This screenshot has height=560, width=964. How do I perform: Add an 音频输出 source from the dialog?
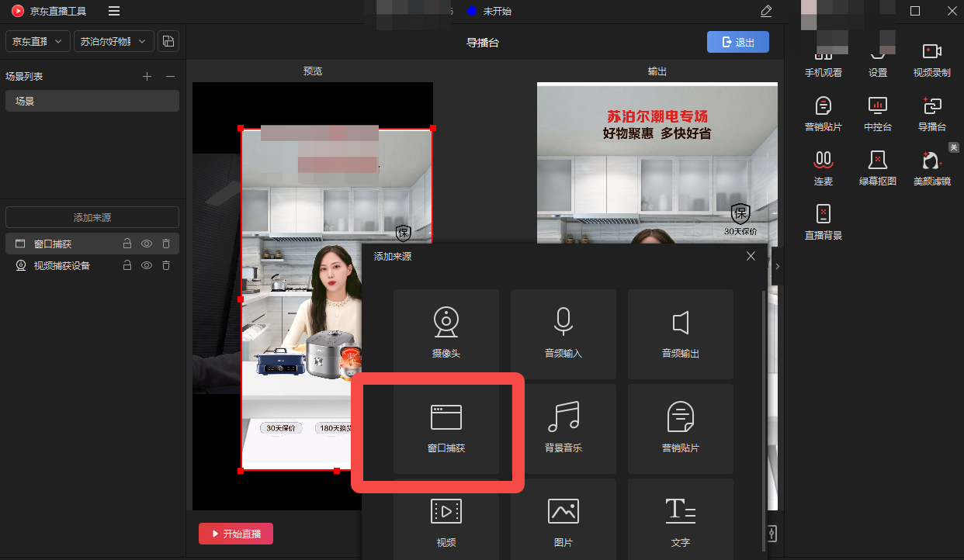tap(681, 333)
